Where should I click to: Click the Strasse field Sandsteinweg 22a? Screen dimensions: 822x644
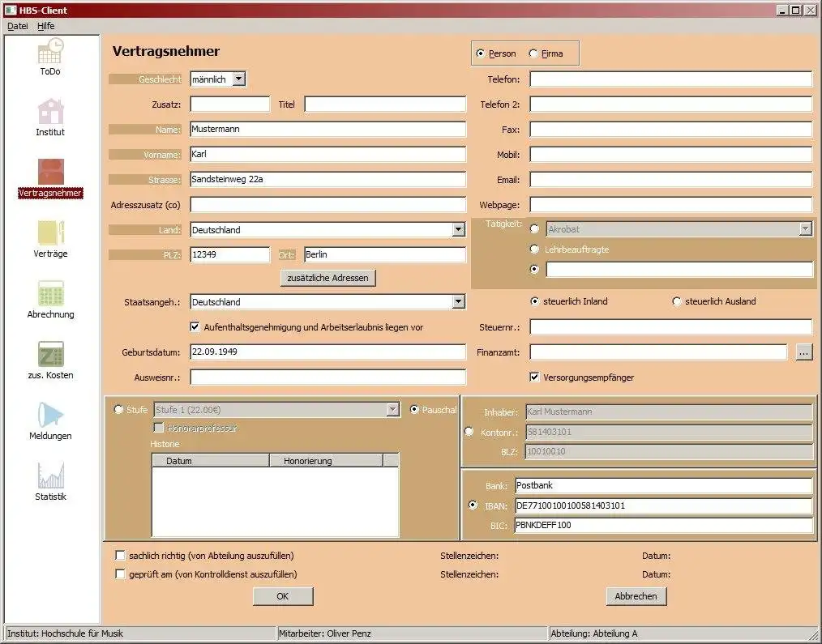click(x=328, y=179)
